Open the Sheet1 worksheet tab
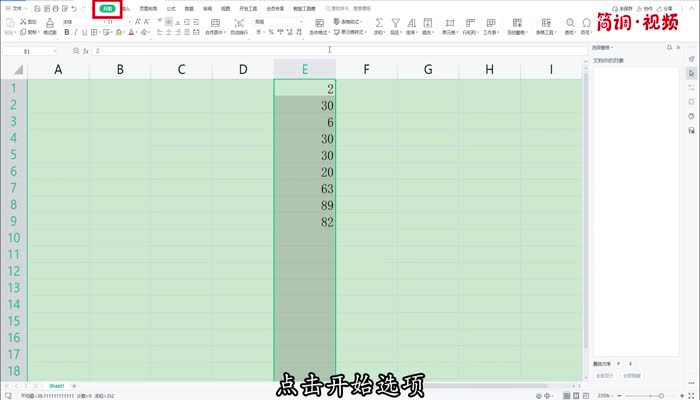The height and width of the screenshot is (400, 700). pyautogui.click(x=57, y=385)
